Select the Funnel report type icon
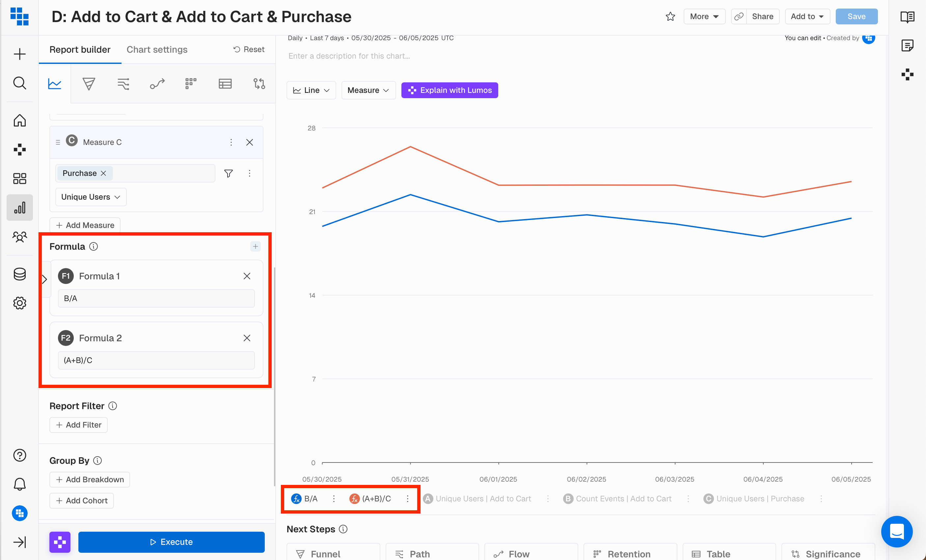The height and width of the screenshot is (560, 926). click(x=89, y=83)
